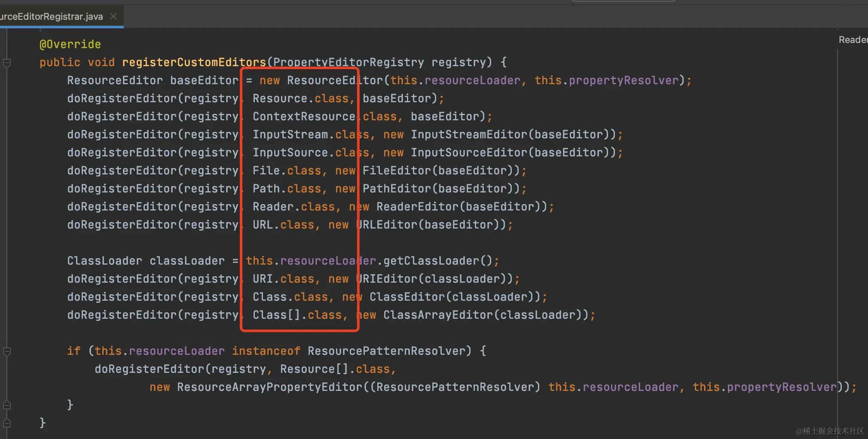
Task: Select the registerCustomEditors method name
Action: pos(193,62)
